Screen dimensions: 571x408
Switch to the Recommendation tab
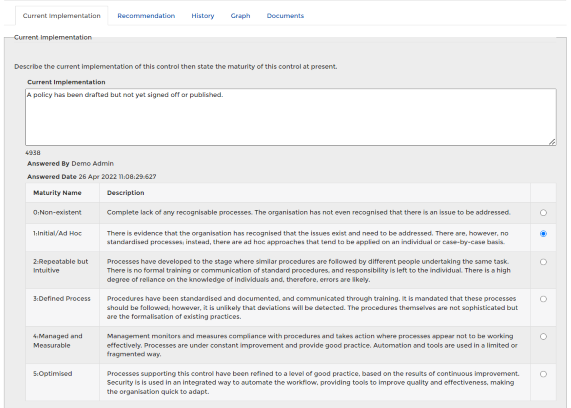click(x=146, y=16)
